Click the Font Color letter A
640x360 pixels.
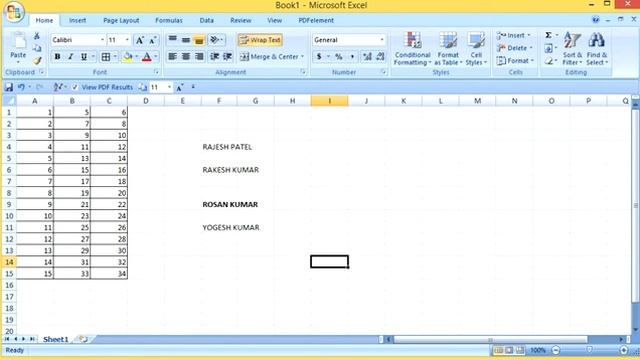(x=147, y=57)
